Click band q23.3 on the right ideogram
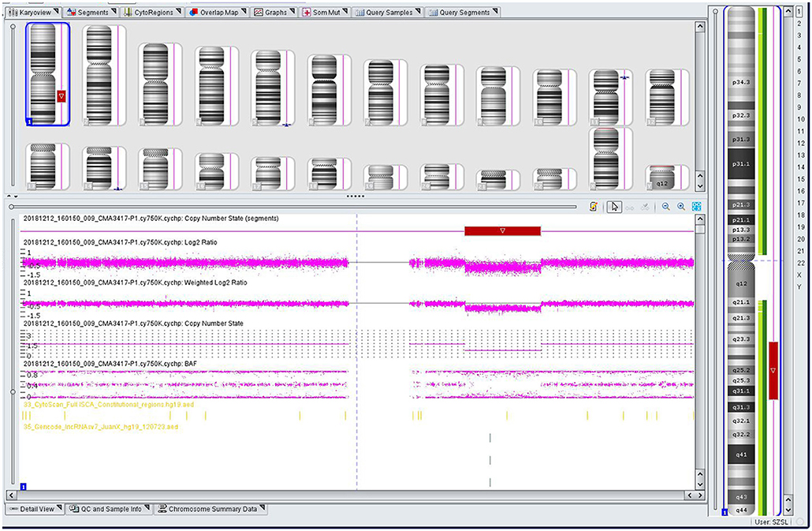Screen dimensions: 812x531 (x=741, y=339)
